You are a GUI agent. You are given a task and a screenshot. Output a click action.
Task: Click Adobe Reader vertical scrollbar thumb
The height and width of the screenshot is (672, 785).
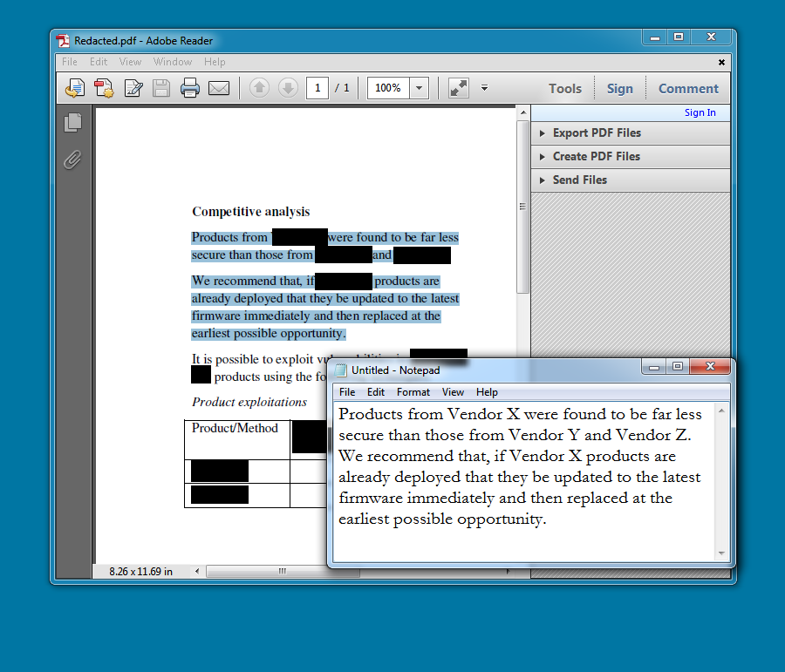522,207
